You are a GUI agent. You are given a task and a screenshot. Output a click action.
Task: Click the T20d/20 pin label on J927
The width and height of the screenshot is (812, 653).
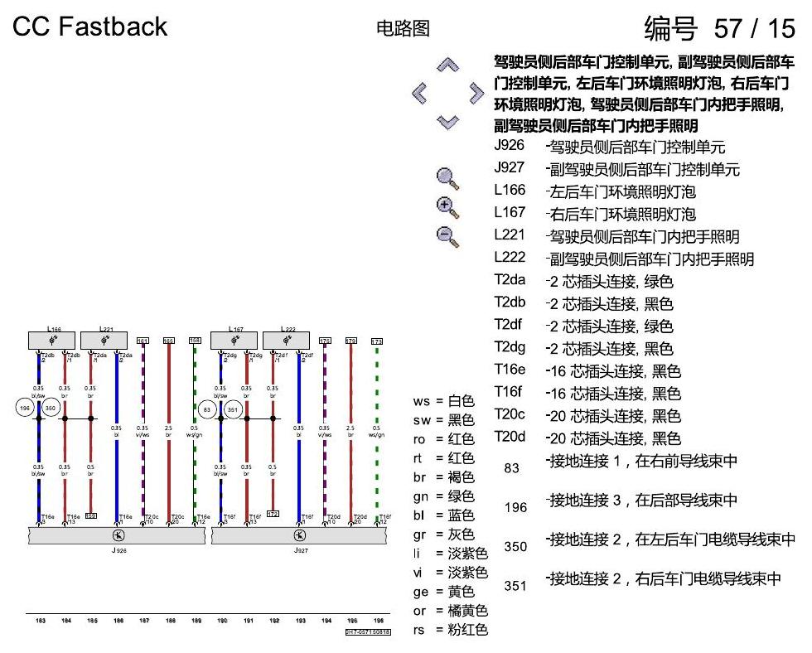(360, 519)
